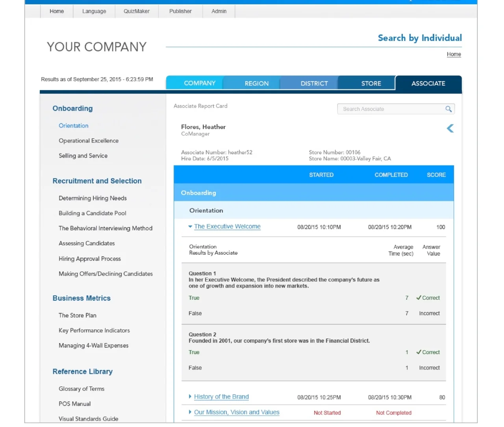
Task: Open History of the Brand link
Action: coord(221,397)
